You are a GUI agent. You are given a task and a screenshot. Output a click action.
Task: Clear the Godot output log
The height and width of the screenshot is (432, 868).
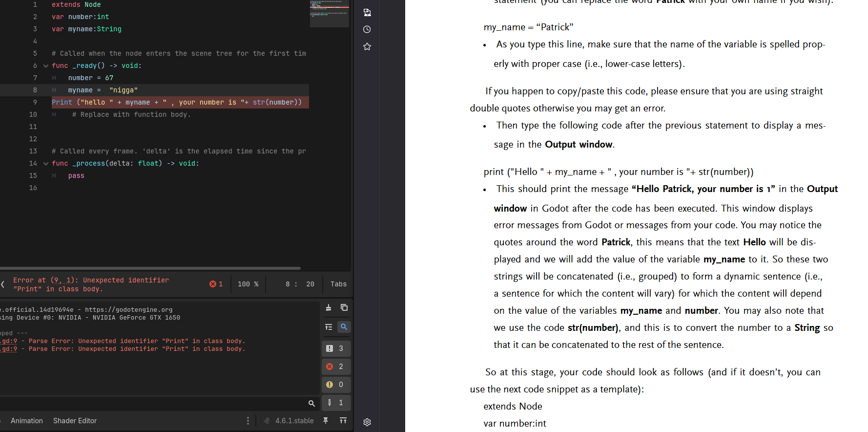[x=329, y=307]
